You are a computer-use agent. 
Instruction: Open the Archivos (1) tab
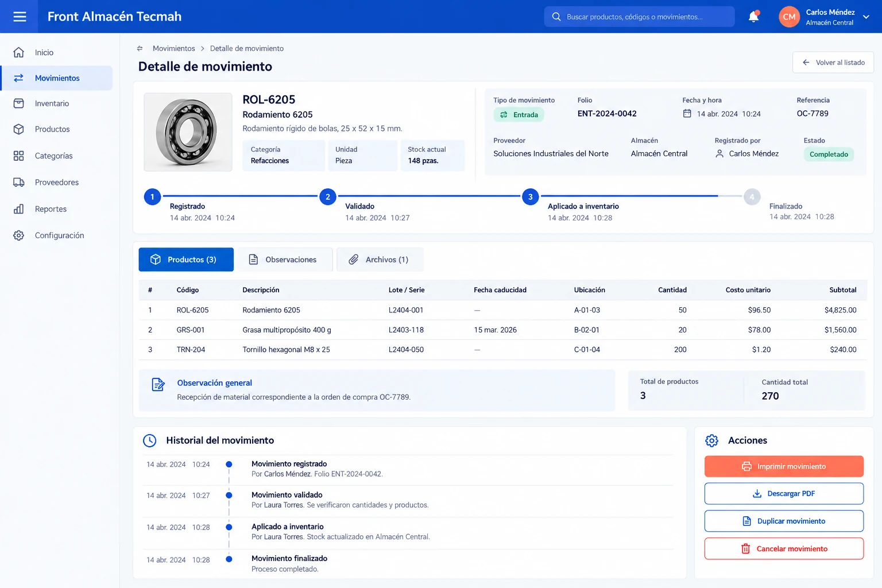pos(380,260)
